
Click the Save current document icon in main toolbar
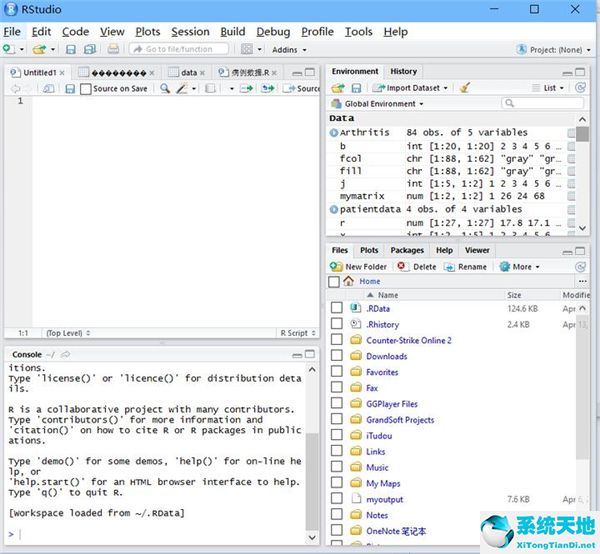(x=71, y=49)
